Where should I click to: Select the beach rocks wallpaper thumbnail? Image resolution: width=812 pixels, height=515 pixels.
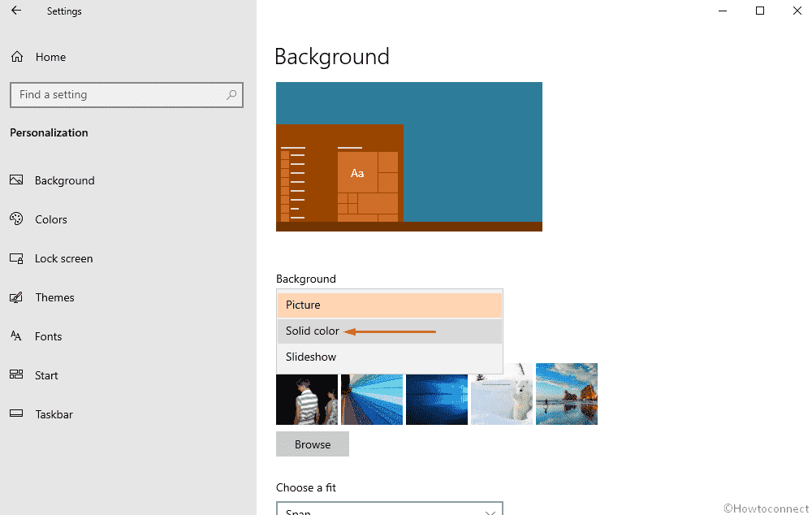(567, 394)
